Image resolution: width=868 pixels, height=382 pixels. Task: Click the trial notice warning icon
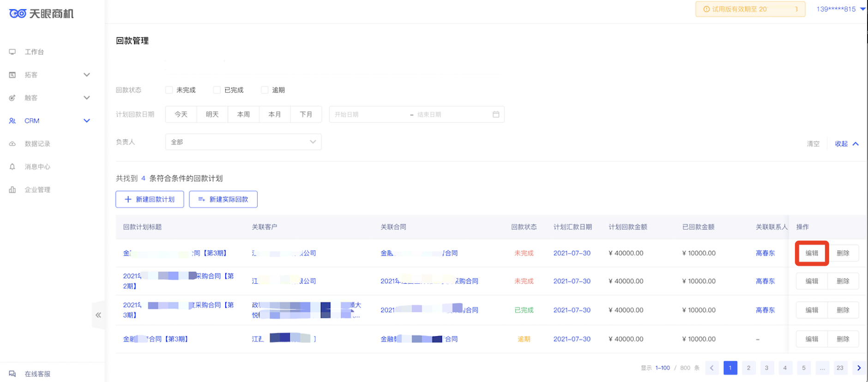pyautogui.click(x=706, y=9)
